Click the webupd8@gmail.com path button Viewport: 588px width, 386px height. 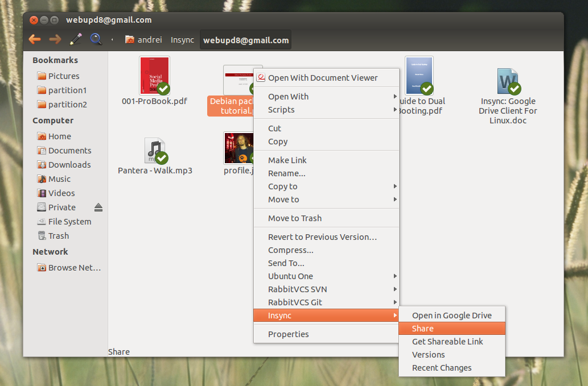click(246, 40)
